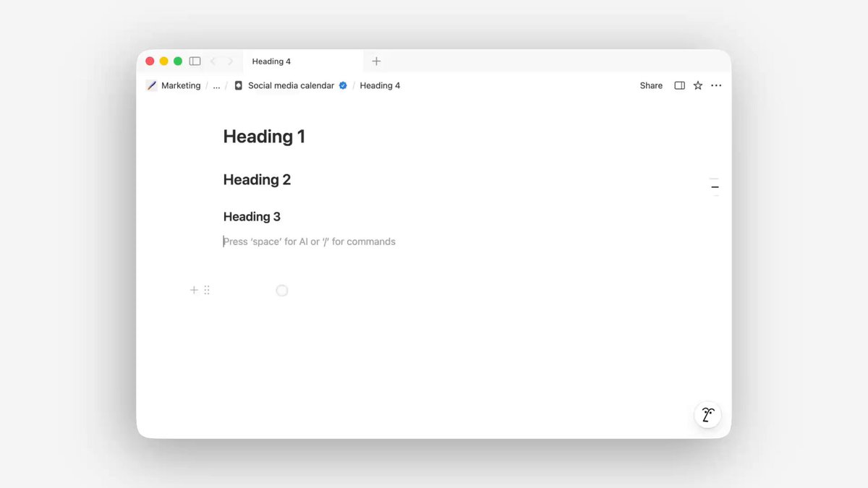Open the block menu via the drag handle
Image resolution: width=868 pixels, height=488 pixels.
(207, 290)
